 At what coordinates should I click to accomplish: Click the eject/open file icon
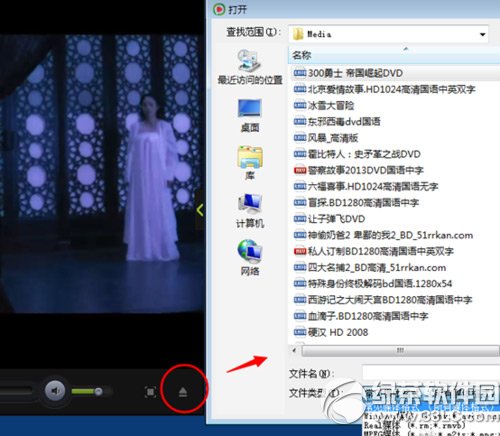click(183, 392)
